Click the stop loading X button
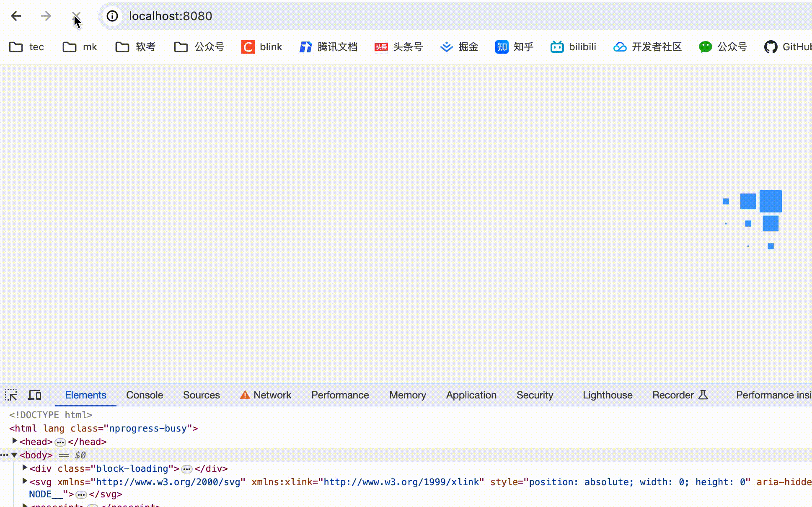Screen dimensions: 812x507 coord(76,16)
